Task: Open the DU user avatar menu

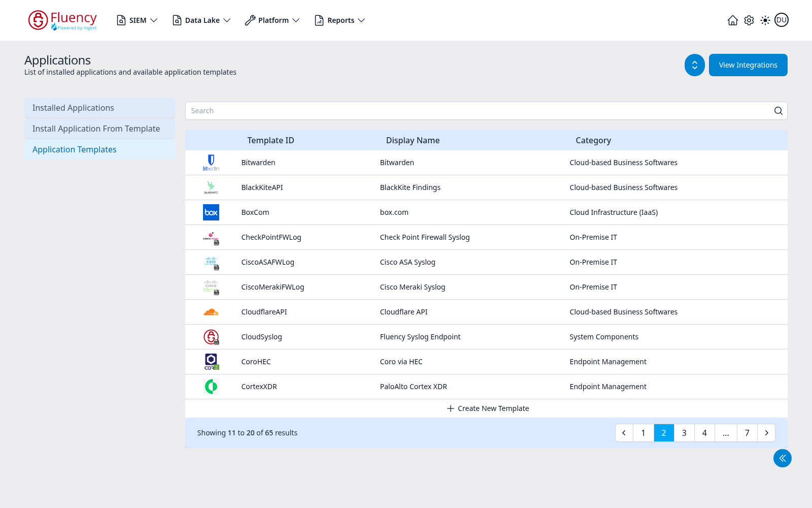Action: pos(782,20)
